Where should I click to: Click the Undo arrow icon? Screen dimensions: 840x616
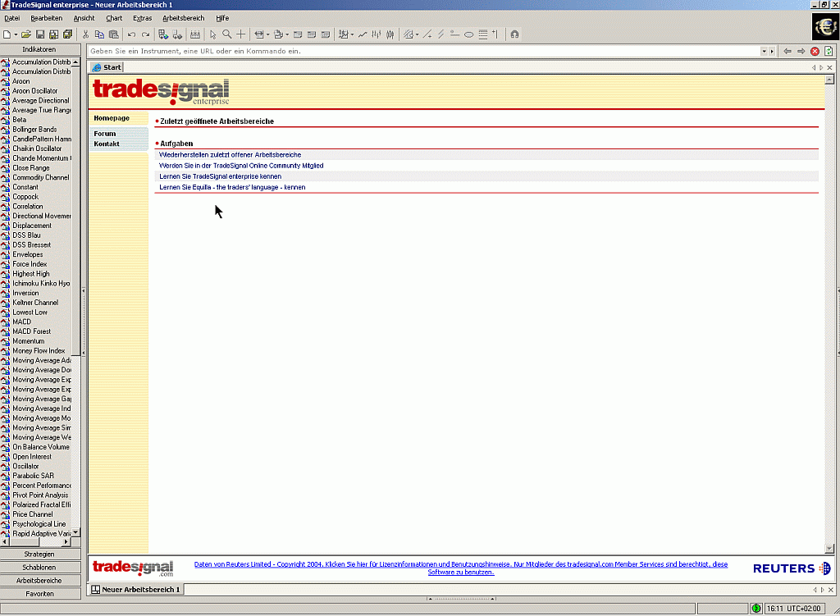coord(131,34)
